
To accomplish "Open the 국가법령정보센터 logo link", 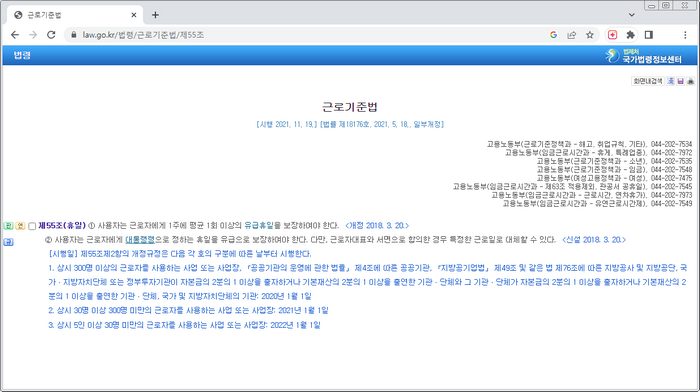I will [643, 56].
